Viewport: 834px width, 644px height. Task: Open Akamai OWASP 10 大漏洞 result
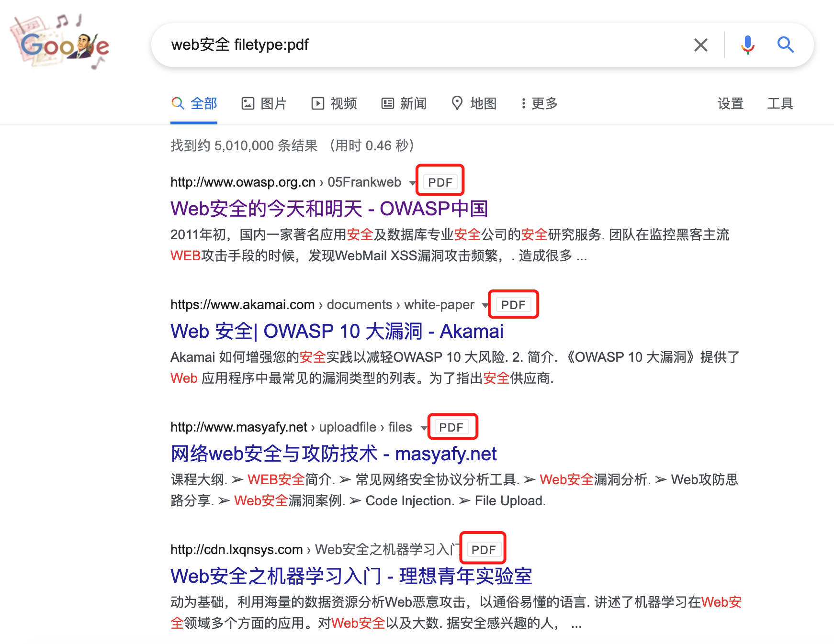(337, 331)
